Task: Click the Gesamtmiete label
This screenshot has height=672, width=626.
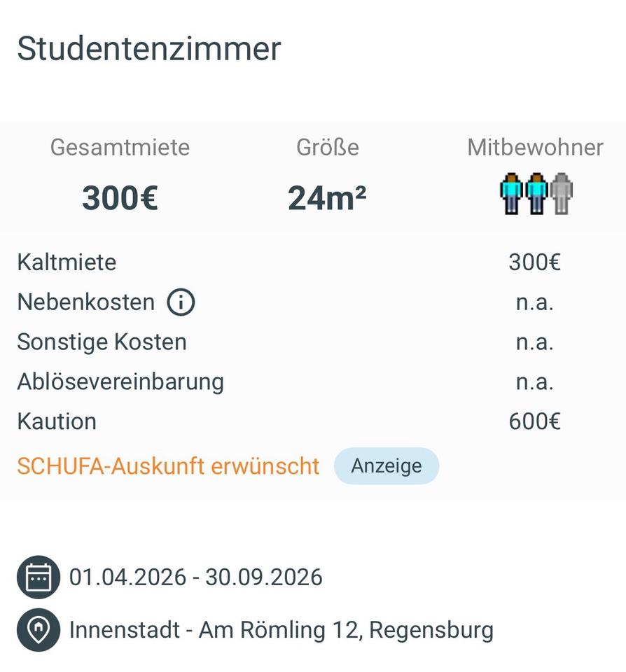Action: [120, 147]
